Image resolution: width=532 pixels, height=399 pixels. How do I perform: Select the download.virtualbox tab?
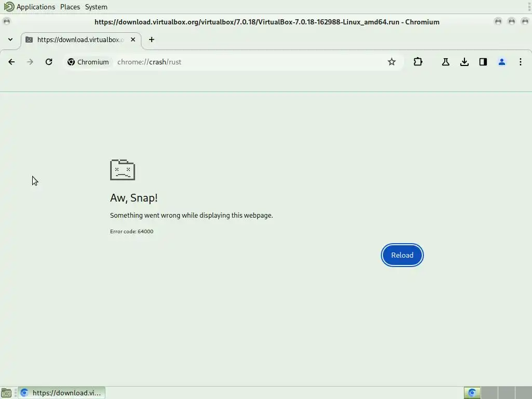82,39
